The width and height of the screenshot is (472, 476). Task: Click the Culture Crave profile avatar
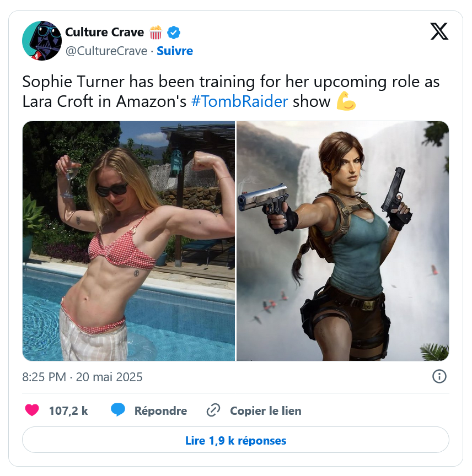coord(42,41)
